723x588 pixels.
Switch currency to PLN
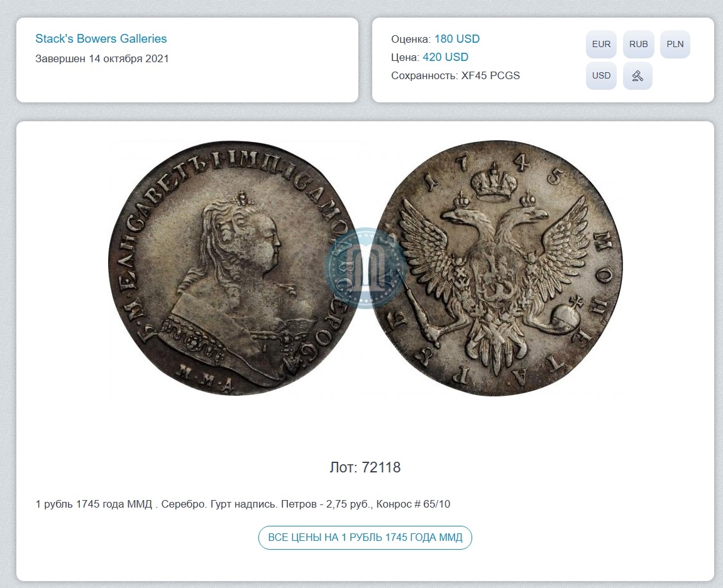point(675,44)
